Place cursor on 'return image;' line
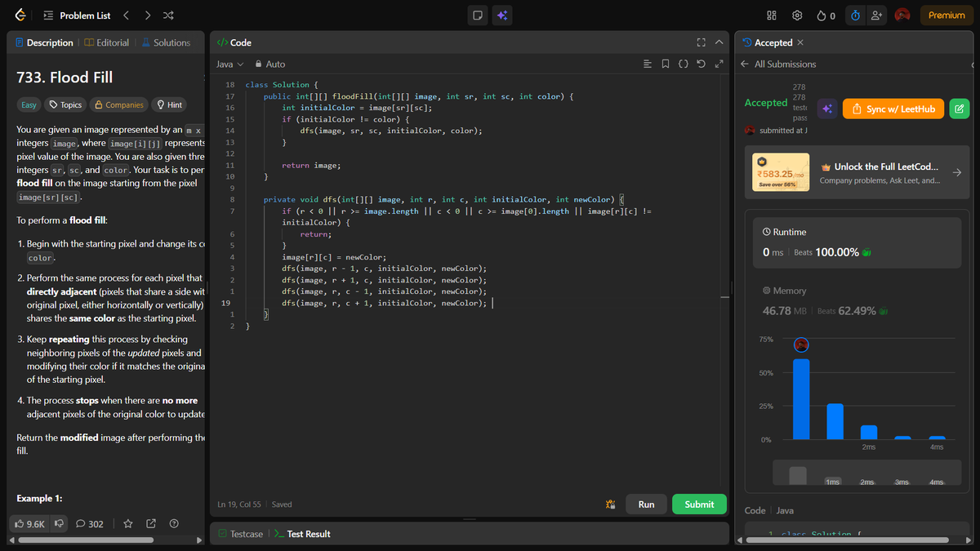This screenshot has width=980, height=551. [x=311, y=165]
